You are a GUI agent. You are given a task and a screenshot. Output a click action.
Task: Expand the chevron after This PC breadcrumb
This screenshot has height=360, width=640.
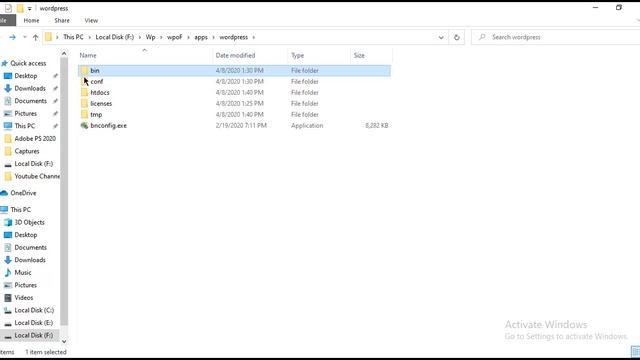[89, 37]
